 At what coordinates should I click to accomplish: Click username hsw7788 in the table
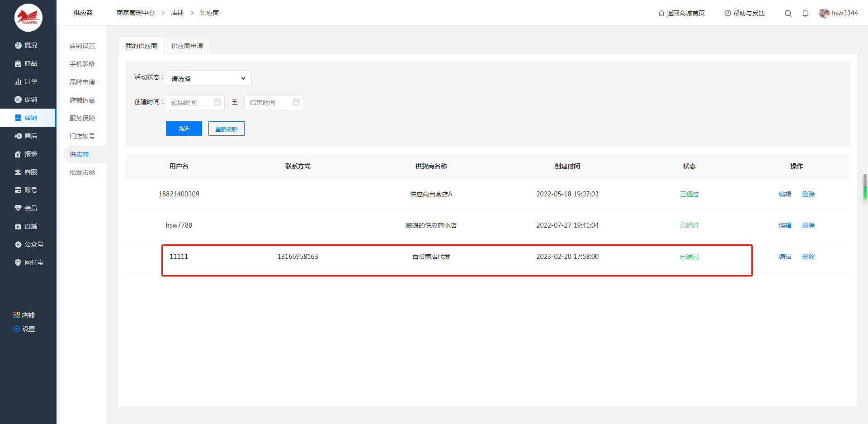coord(179,225)
